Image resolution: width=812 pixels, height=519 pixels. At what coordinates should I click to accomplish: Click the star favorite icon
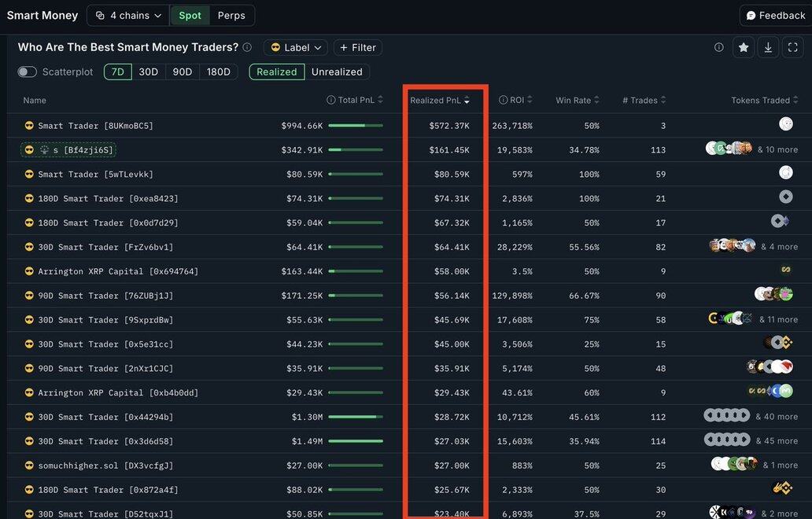click(743, 48)
